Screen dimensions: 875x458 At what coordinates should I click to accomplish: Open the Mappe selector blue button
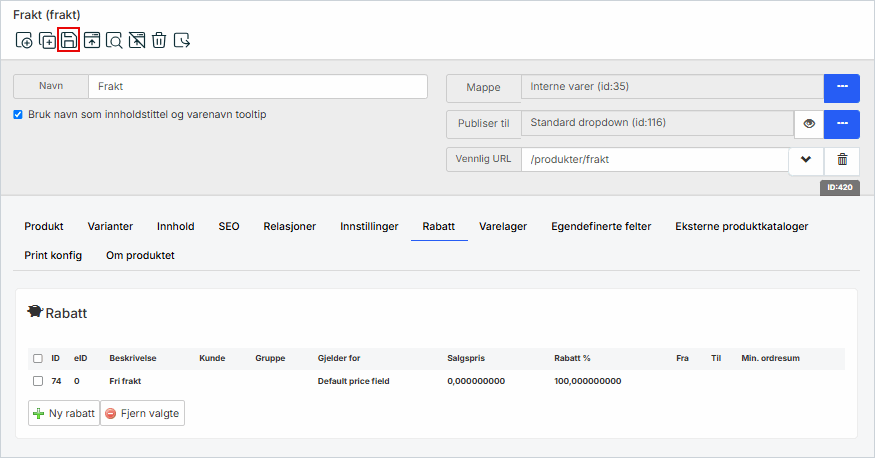842,88
